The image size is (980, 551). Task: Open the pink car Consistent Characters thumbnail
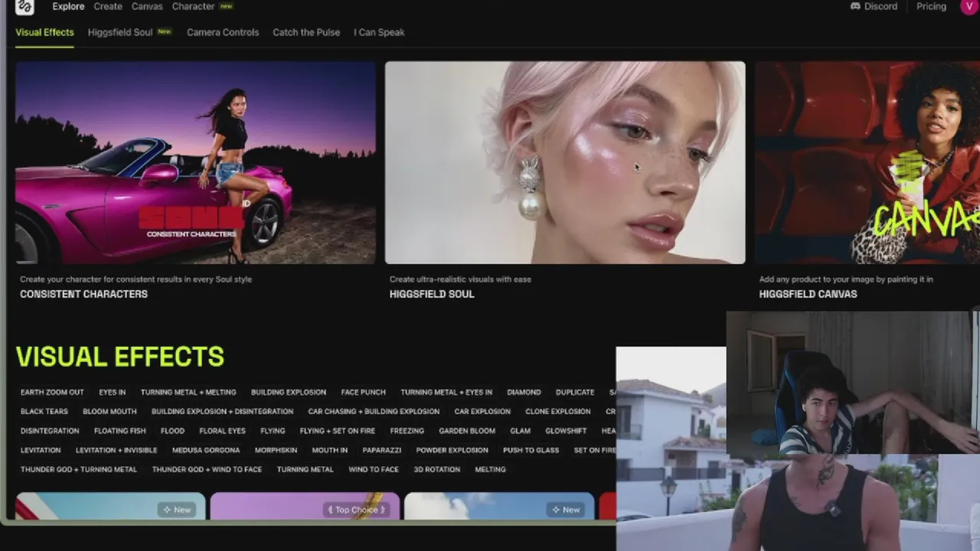coord(195,163)
